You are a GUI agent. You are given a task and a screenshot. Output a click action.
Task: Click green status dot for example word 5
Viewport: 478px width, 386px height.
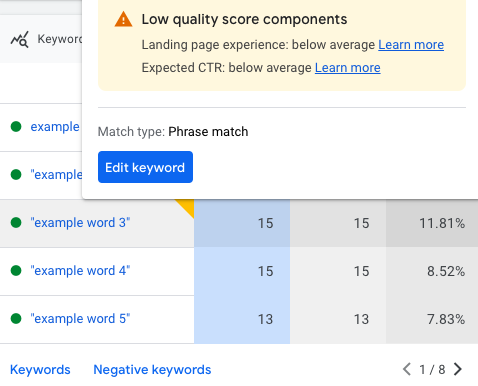pos(16,318)
